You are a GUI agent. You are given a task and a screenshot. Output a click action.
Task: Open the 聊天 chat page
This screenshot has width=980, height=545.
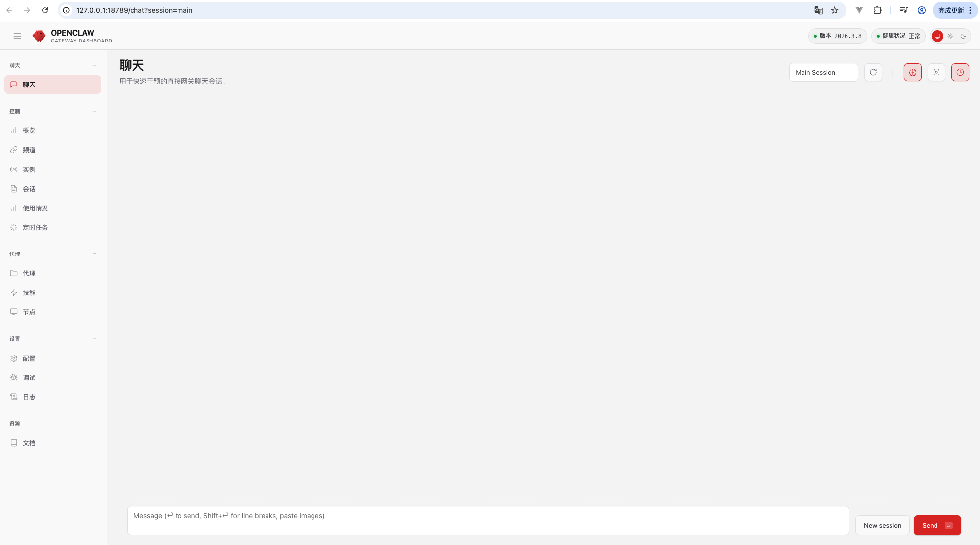53,84
